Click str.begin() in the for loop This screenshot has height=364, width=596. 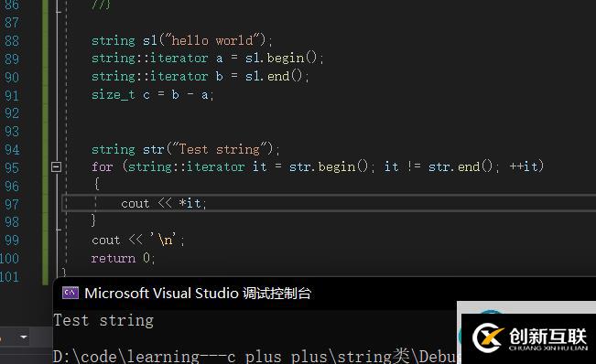329,166
